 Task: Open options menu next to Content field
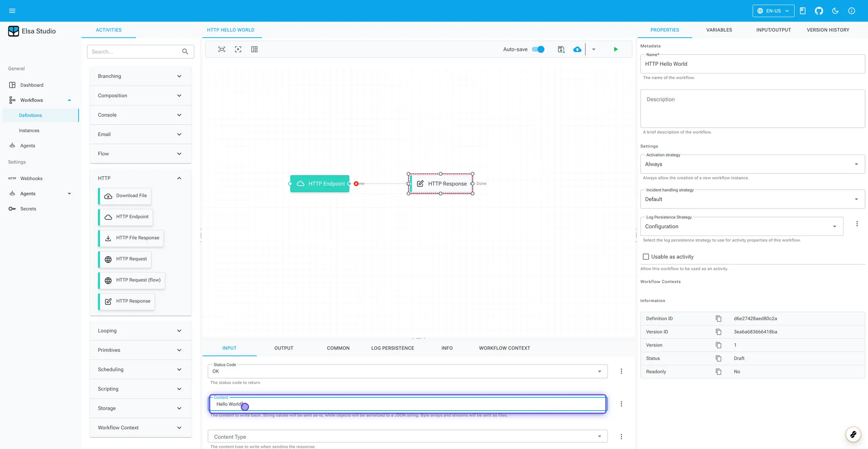pyautogui.click(x=621, y=404)
